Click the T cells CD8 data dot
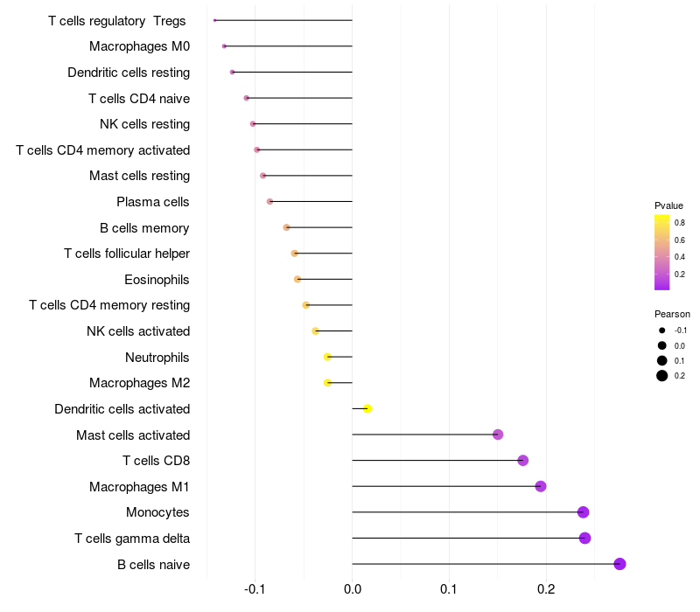This screenshot has width=700, height=612. (x=522, y=461)
